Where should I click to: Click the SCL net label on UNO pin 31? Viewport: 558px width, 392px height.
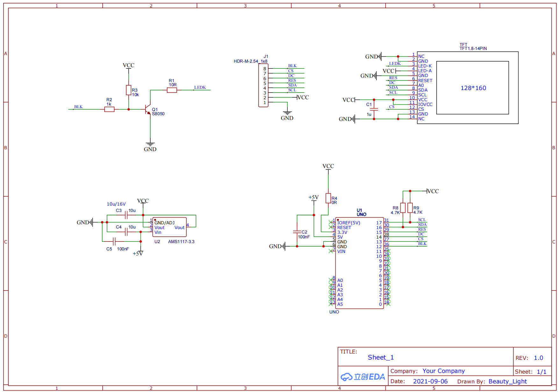point(422,220)
